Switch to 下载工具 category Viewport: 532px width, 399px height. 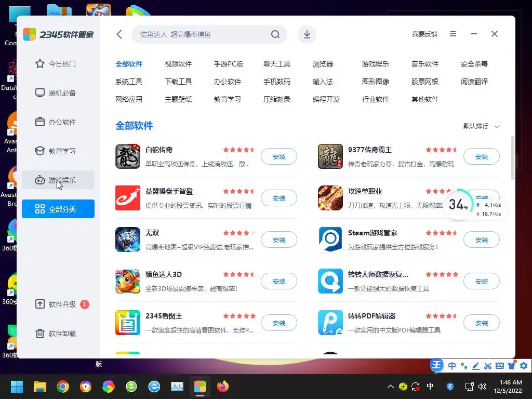(x=178, y=82)
